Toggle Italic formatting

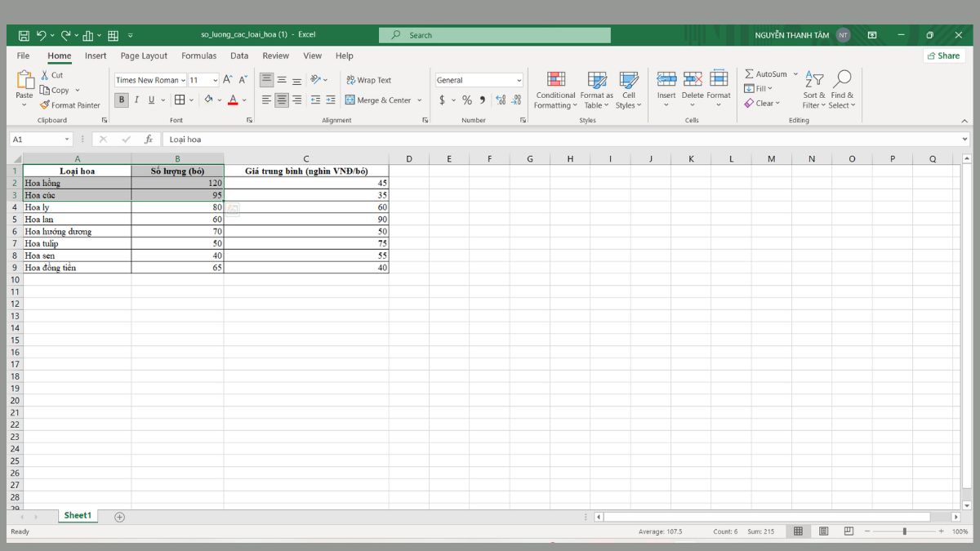coord(136,100)
